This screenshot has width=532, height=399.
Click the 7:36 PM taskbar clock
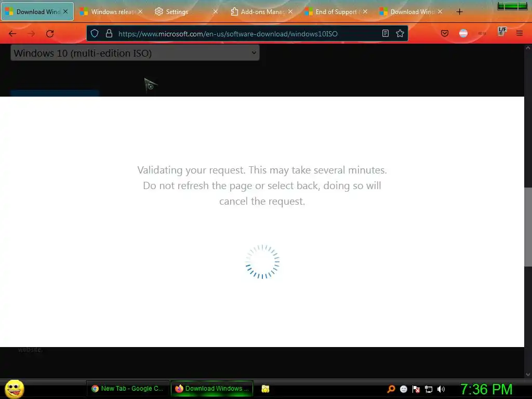point(486,389)
